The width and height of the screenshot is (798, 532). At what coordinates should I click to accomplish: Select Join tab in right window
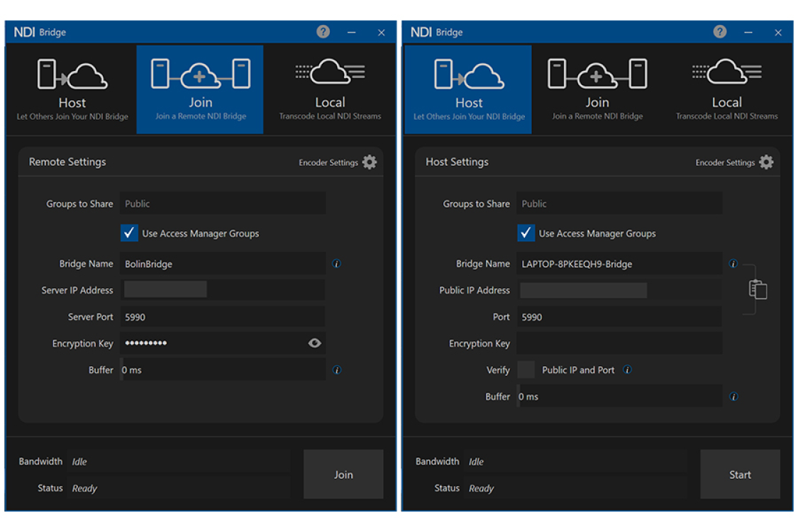[597, 90]
